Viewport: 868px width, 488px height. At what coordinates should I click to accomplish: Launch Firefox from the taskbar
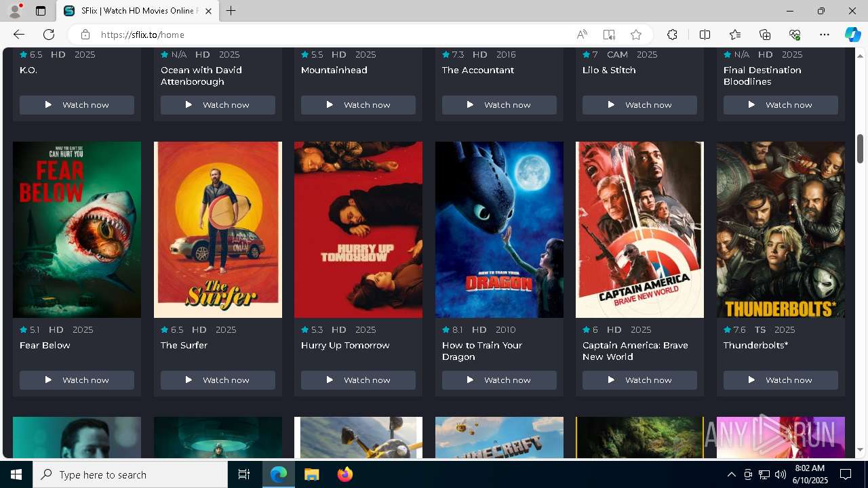click(344, 474)
